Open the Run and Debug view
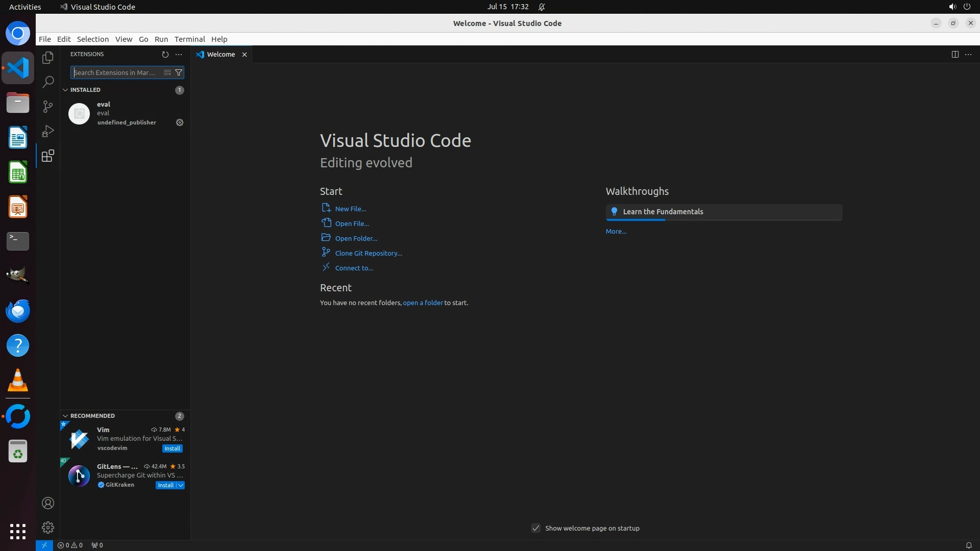980x551 pixels. pyautogui.click(x=48, y=131)
